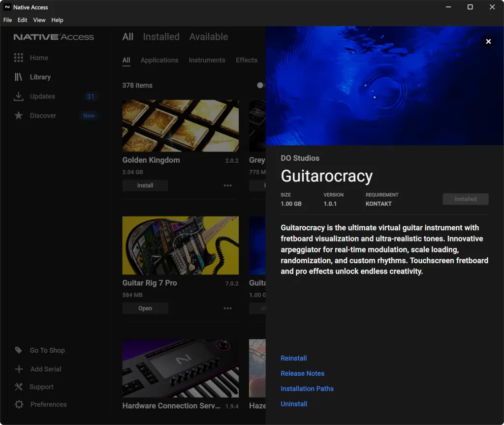Screen dimensions: 504x425
Task: Maximize the Native Access window
Action: coord(470,7)
